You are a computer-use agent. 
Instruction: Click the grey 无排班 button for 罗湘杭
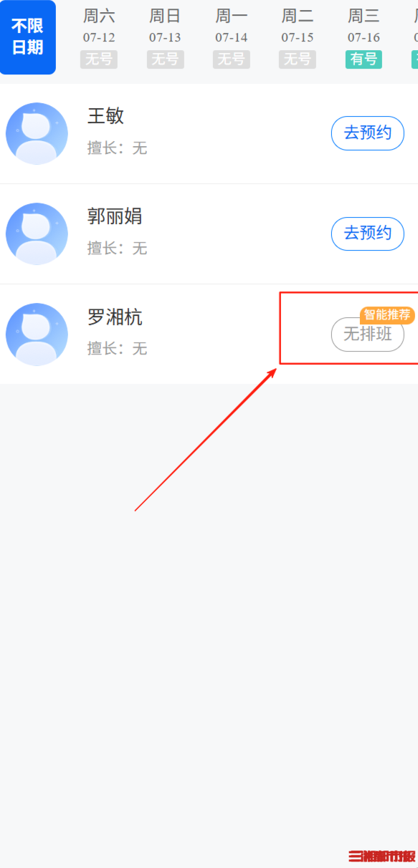coord(368,334)
